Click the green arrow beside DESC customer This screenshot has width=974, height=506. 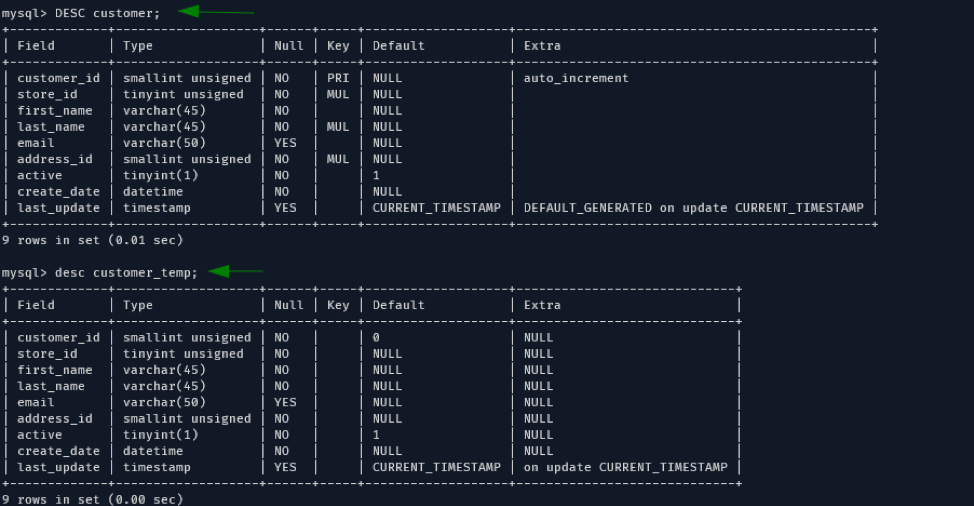(x=216, y=12)
